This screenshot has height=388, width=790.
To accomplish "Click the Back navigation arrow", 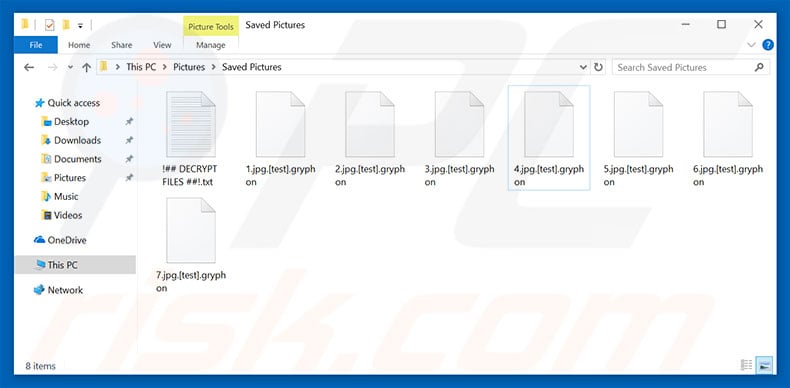I will click(29, 67).
